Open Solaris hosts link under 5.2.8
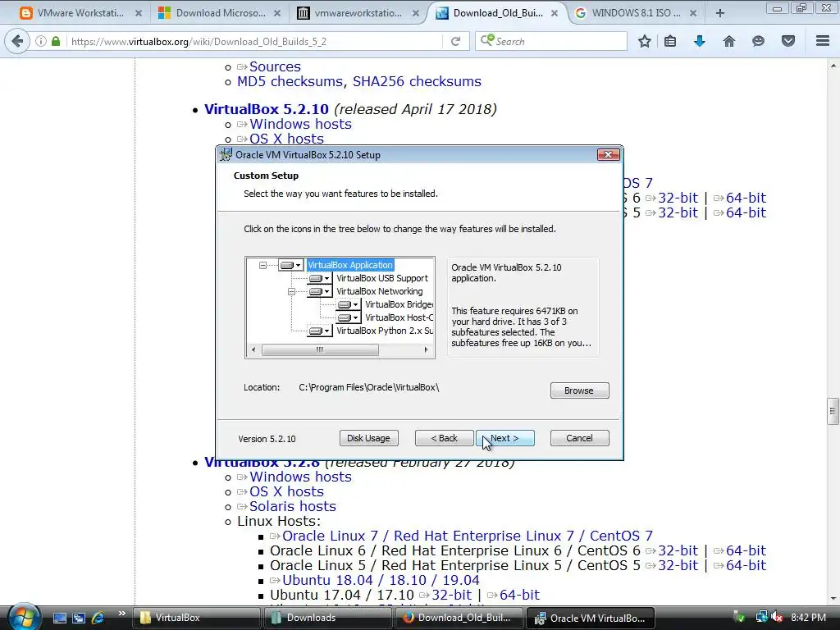 point(293,506)
